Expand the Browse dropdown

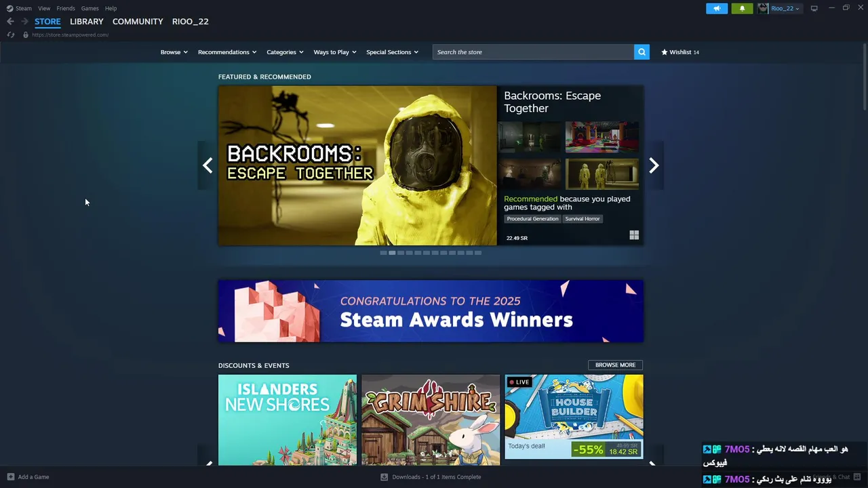pyautogui.click(x=174, y=52)
